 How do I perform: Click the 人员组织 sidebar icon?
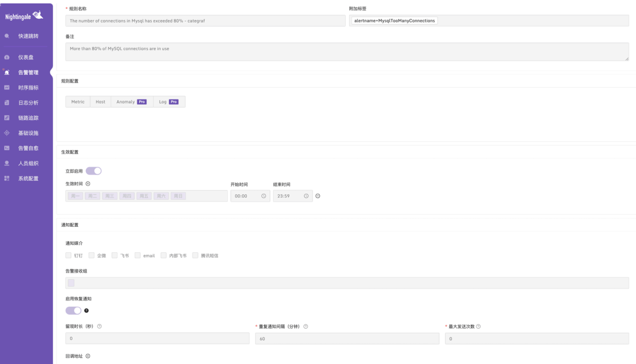coord(7,163)
